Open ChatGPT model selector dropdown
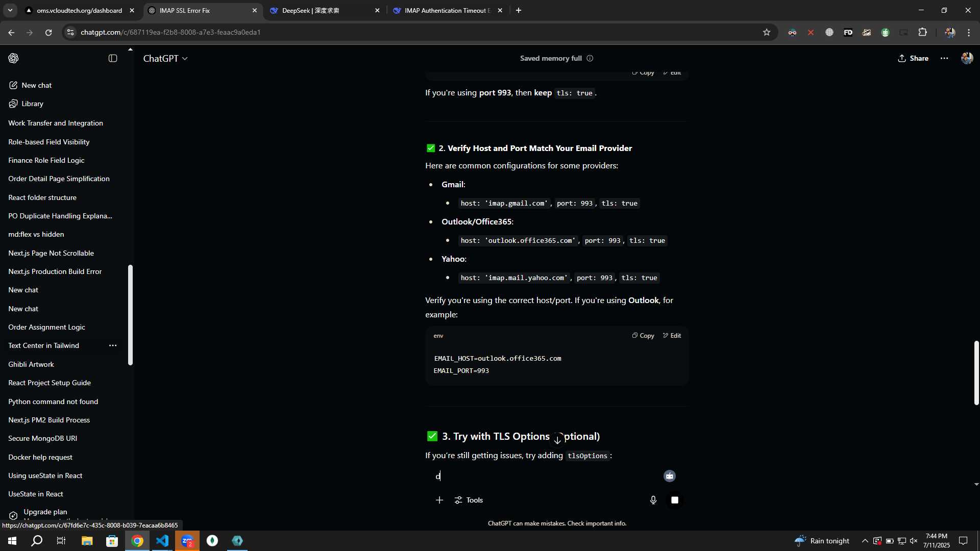 [165, 59]
